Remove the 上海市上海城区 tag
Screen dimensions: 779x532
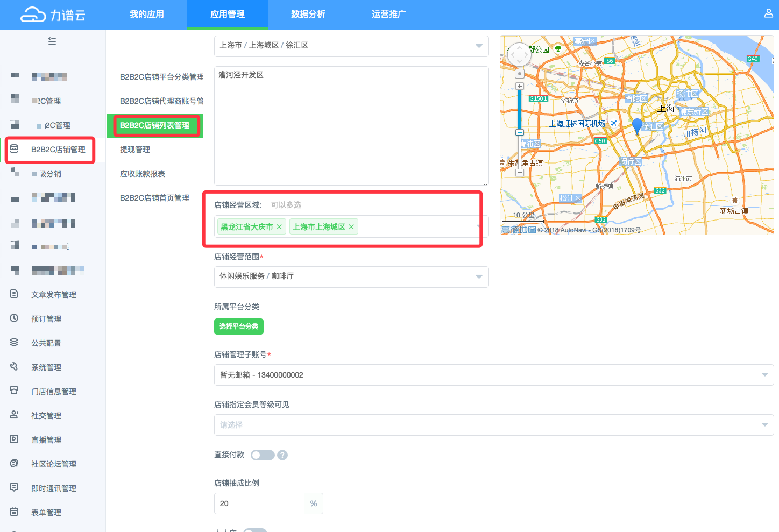[351, 227]
